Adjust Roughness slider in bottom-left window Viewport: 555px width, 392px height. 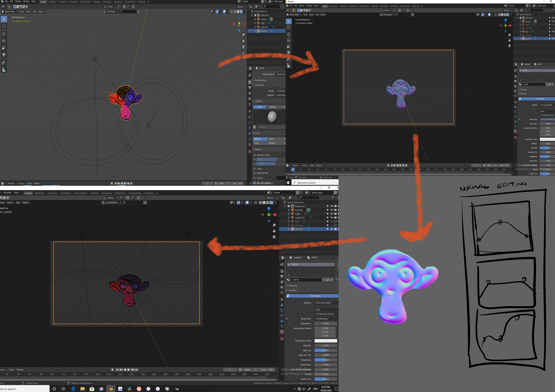coord(326,360)
